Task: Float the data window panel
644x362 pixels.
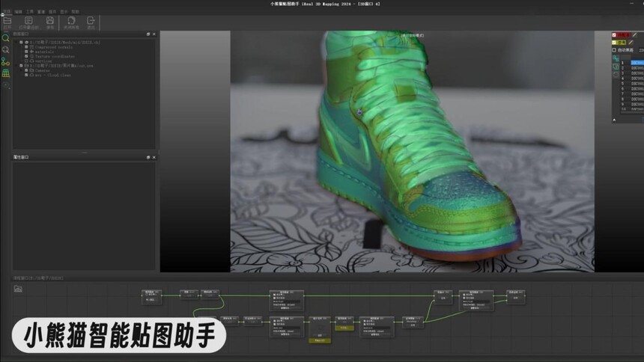Action: (148, 34)
